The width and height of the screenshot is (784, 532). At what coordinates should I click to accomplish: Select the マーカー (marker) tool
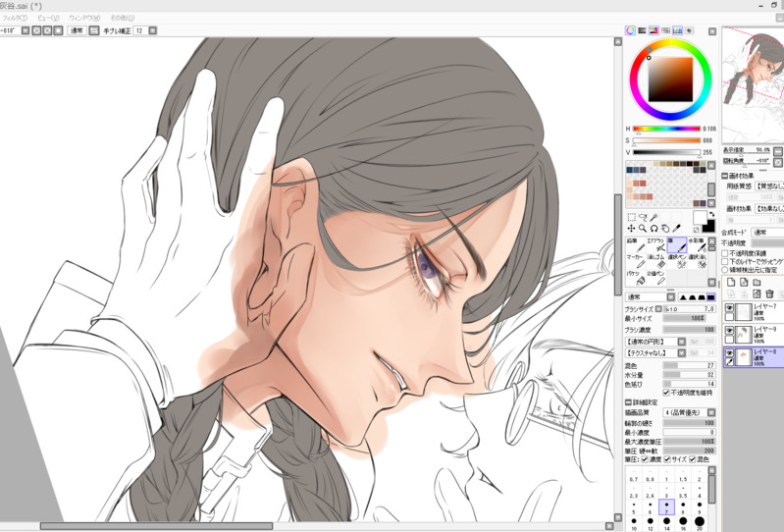tap(636, 261)
